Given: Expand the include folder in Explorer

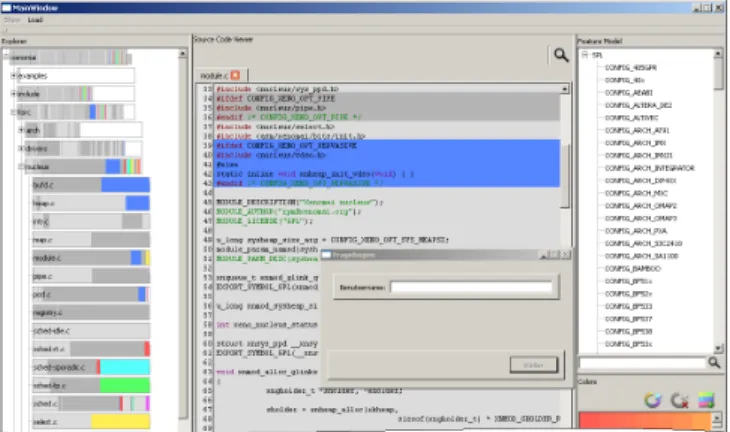Looking at the screenshot, I should coord(14,94).
